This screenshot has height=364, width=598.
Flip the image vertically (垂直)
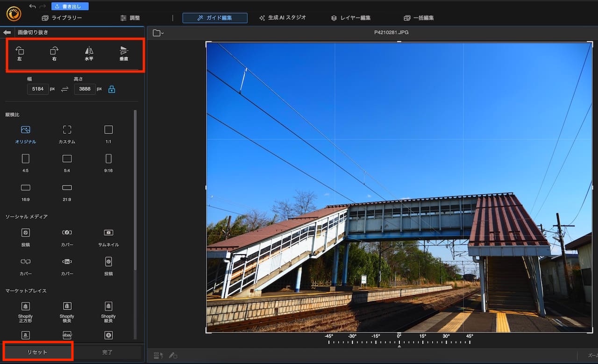123,54
